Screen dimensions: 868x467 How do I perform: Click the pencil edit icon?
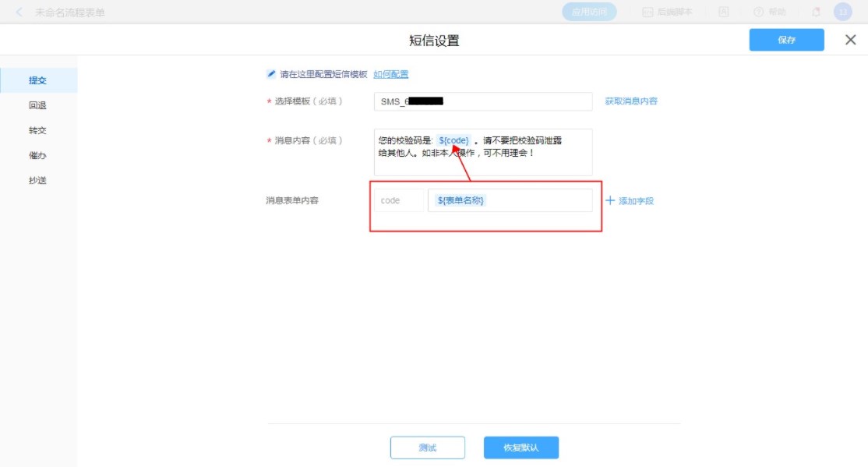point(271,74)
